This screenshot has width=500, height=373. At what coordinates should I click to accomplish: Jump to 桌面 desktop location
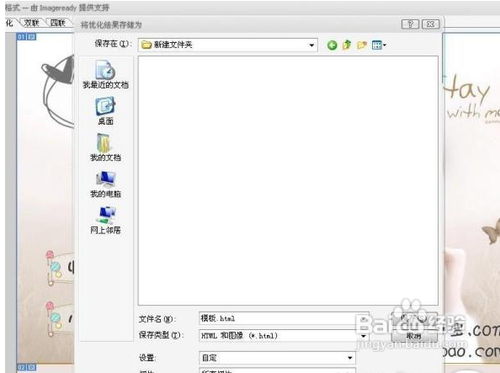point(105,111)
